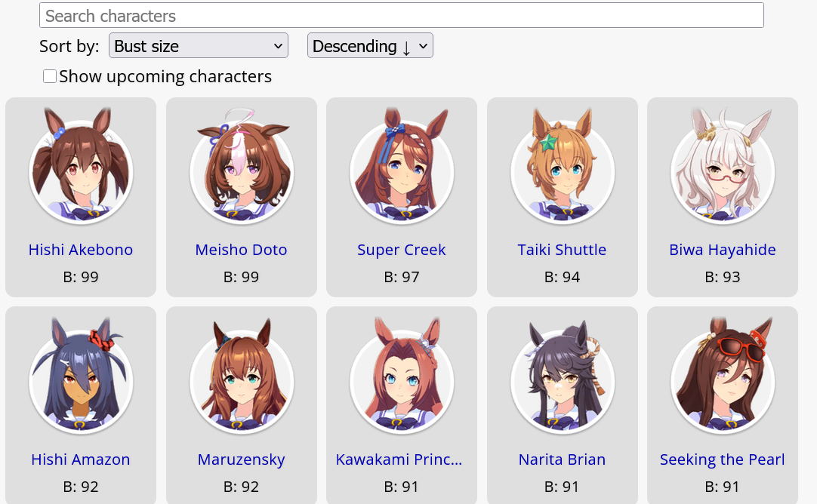Click Seeking the Pearl's portrait with sunglasses
This screenshot has height=504, width=817.
723,376
